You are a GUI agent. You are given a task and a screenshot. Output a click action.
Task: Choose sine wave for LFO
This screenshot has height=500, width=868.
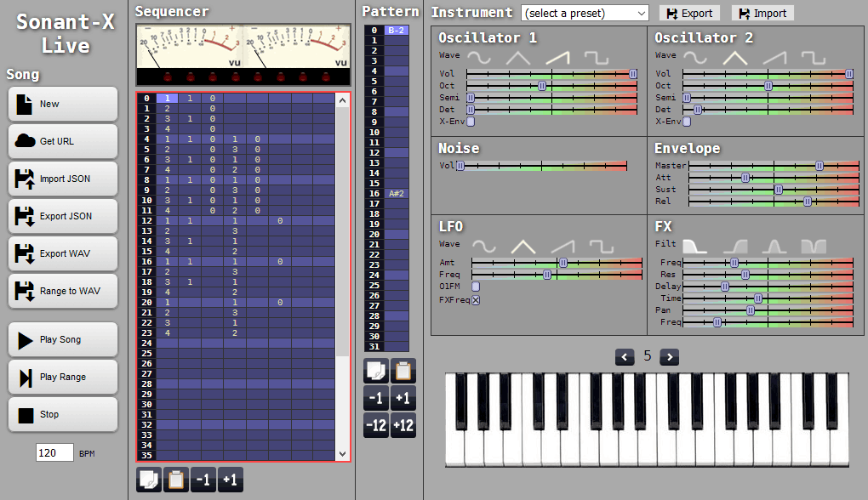[x=484, y=246]
